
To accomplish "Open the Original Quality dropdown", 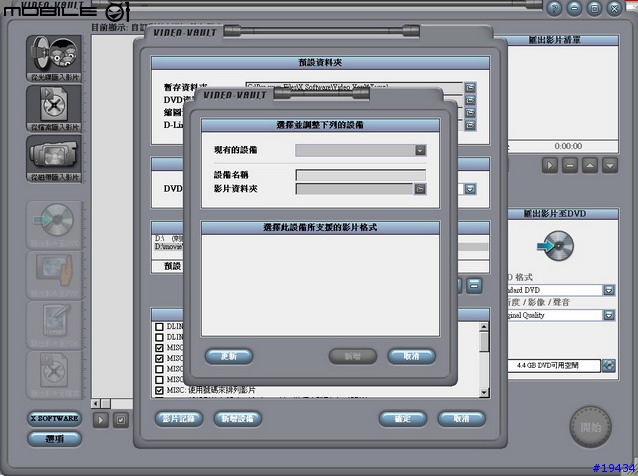I will pos(609,315).
